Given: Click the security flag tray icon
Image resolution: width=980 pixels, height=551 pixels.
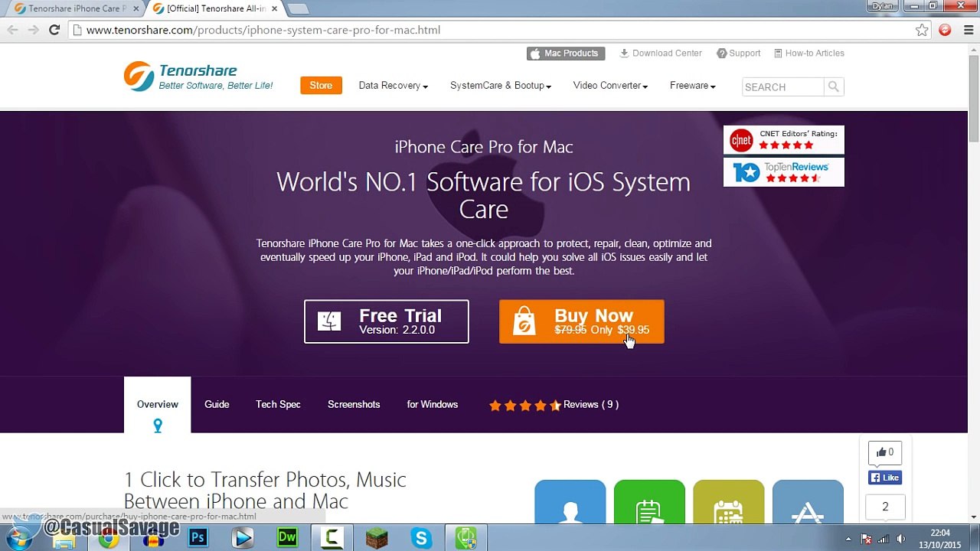Looking at the screenshot, I should click(x=866, y=539).
